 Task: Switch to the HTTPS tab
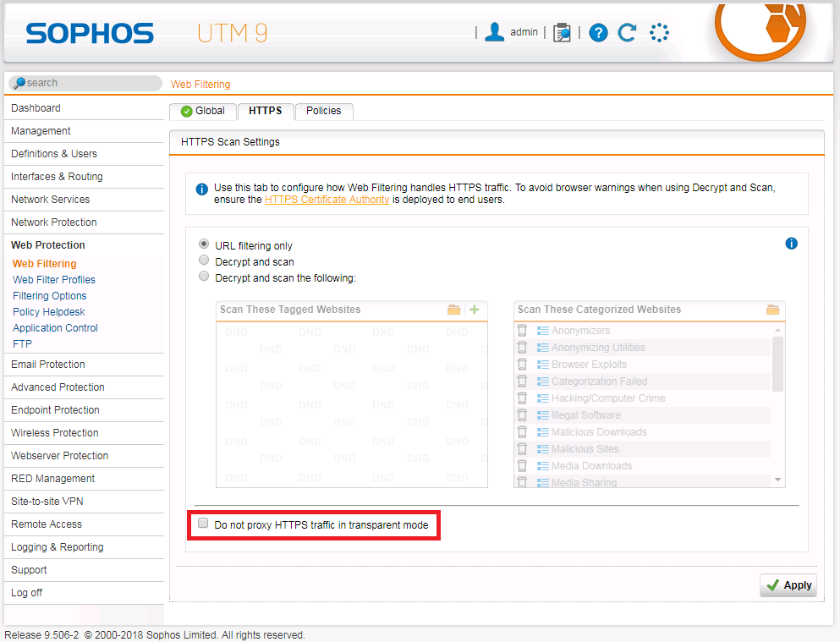(x=265, y=111)
